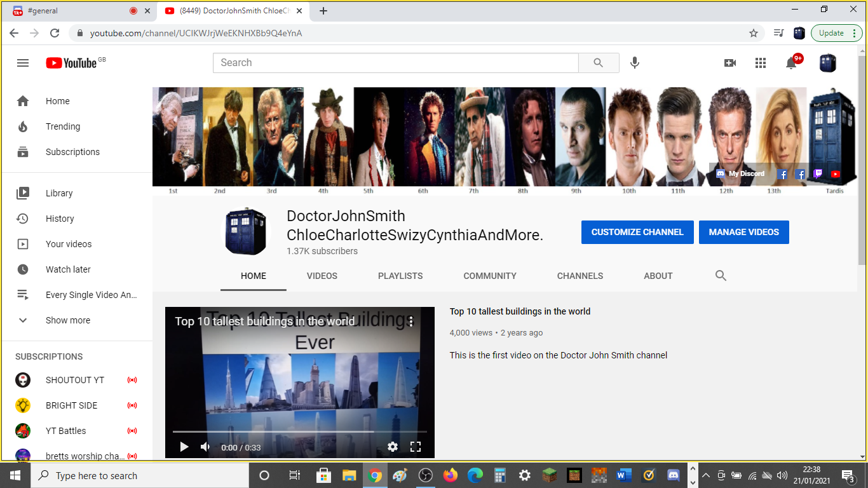
Task: Click the YouTube icon on the banner
Action: pyautogui.click(x=836, y=173)
